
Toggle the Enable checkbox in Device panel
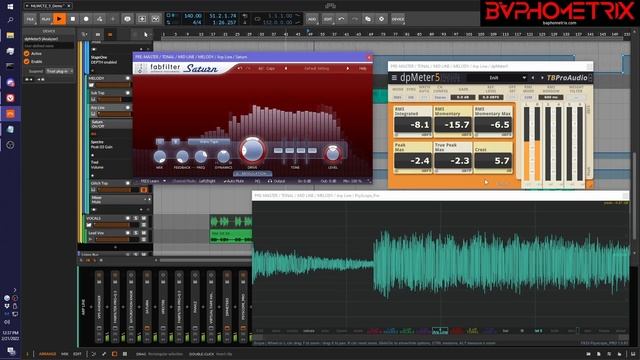click(x=27, y=61)
